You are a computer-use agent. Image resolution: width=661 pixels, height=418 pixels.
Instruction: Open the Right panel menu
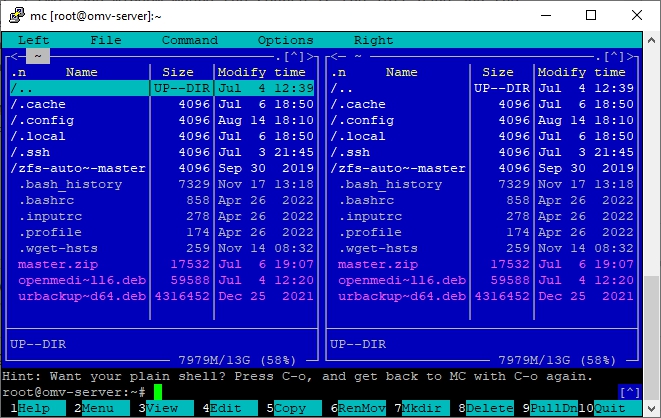coord(373,40)
